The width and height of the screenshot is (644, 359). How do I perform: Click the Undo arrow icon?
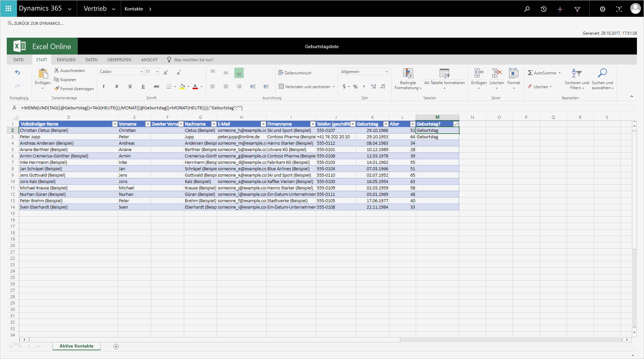pos(18,73)
